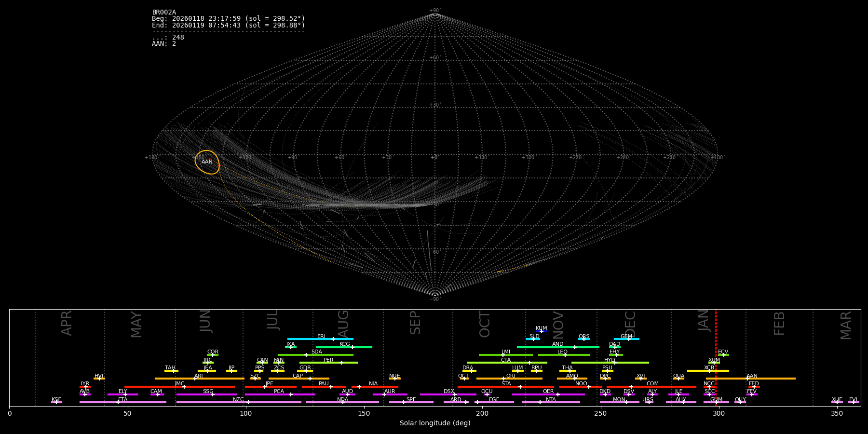Screen dimensions: 868x434
Task: Click the -90° pole label on sky map
Action: click(435, 299)
